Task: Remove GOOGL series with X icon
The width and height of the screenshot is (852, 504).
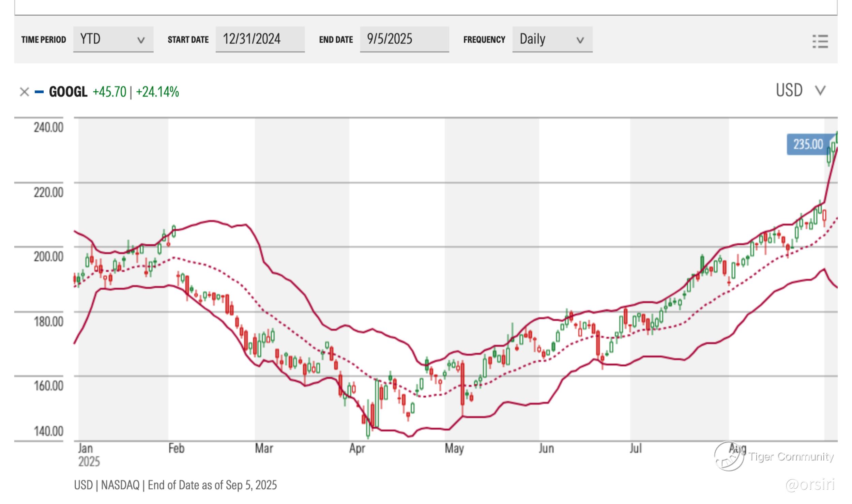Action: (x=24, y=92)
